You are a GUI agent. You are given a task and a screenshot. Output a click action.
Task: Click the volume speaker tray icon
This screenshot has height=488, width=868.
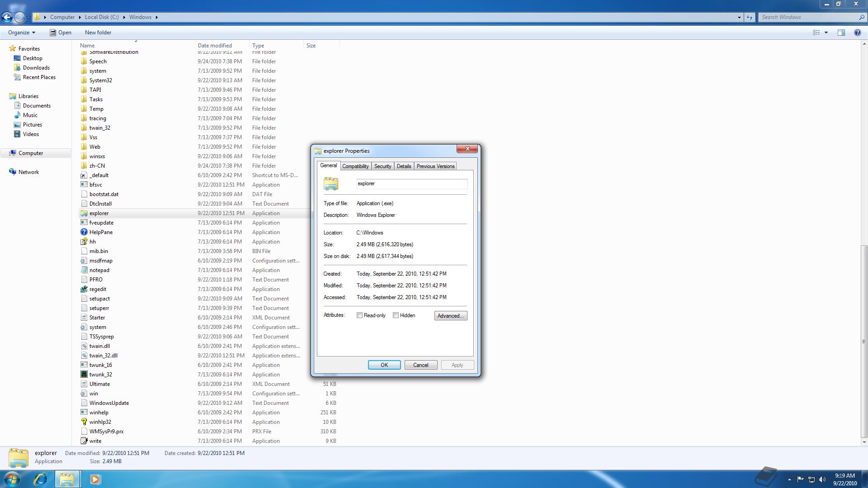pyautogui.click(x=822, y=479)
